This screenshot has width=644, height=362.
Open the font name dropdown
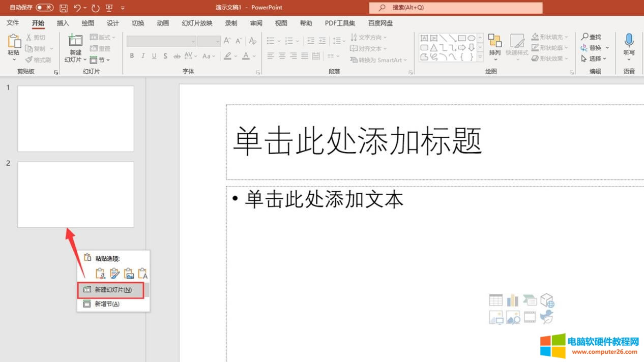[x=193, y=41]
